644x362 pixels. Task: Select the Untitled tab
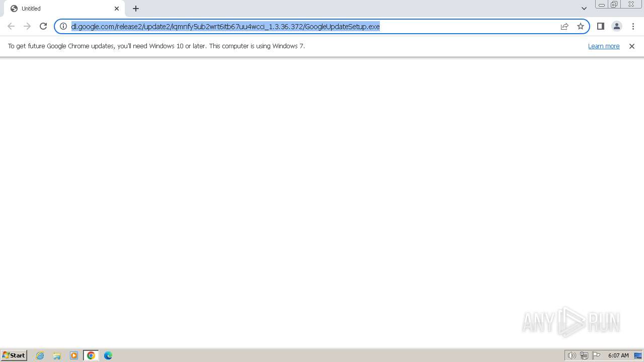point(64,9)
